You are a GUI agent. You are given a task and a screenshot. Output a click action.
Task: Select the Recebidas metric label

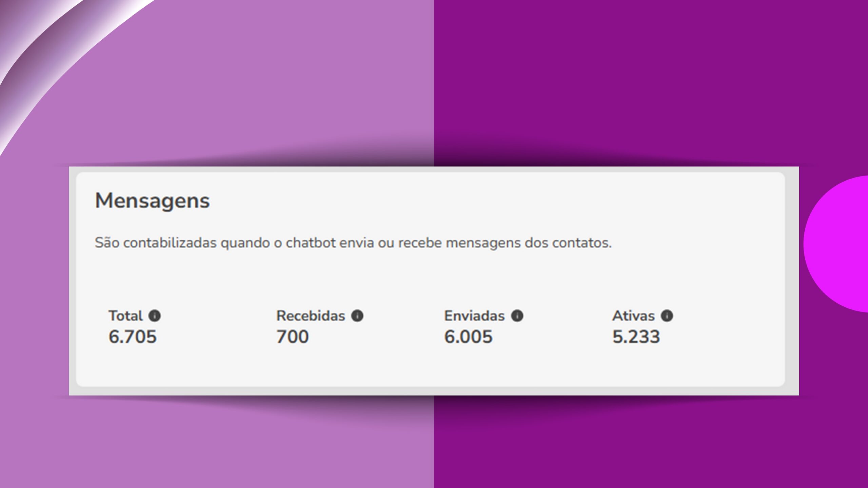pos(311,316)
